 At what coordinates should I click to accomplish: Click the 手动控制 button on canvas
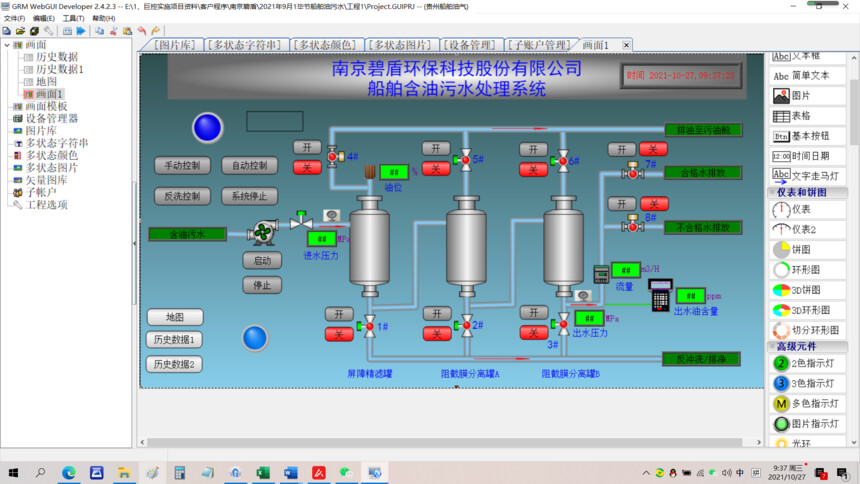coord(182,165)
